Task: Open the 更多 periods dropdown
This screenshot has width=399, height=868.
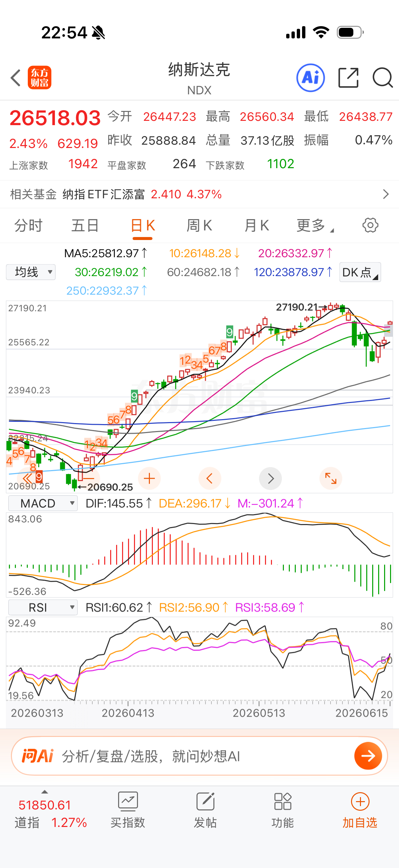Action: 315,225
